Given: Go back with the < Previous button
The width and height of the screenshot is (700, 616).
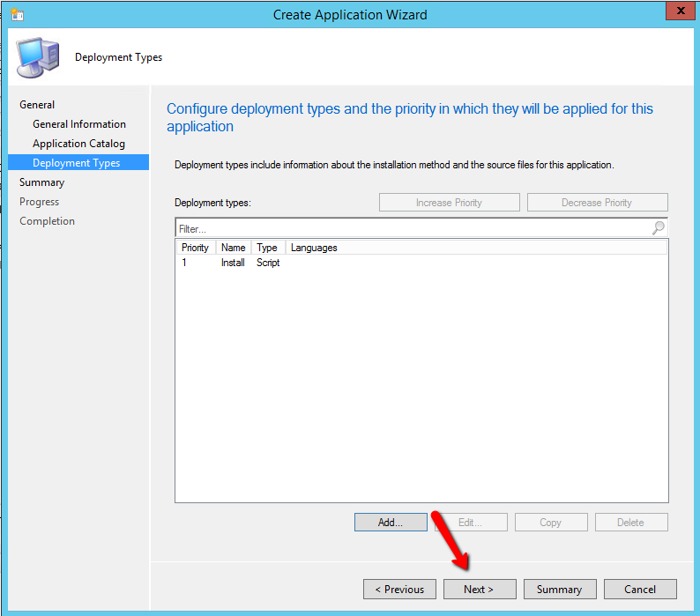Looking at the screenshot, I should [399, 590].
